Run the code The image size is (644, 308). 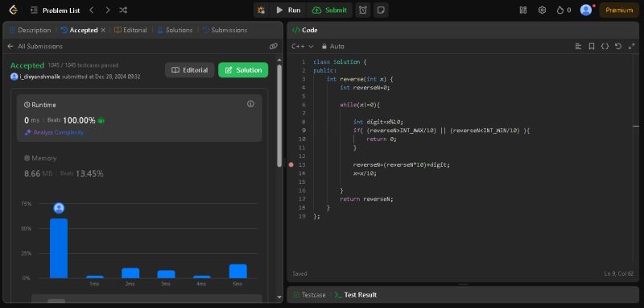288,10
